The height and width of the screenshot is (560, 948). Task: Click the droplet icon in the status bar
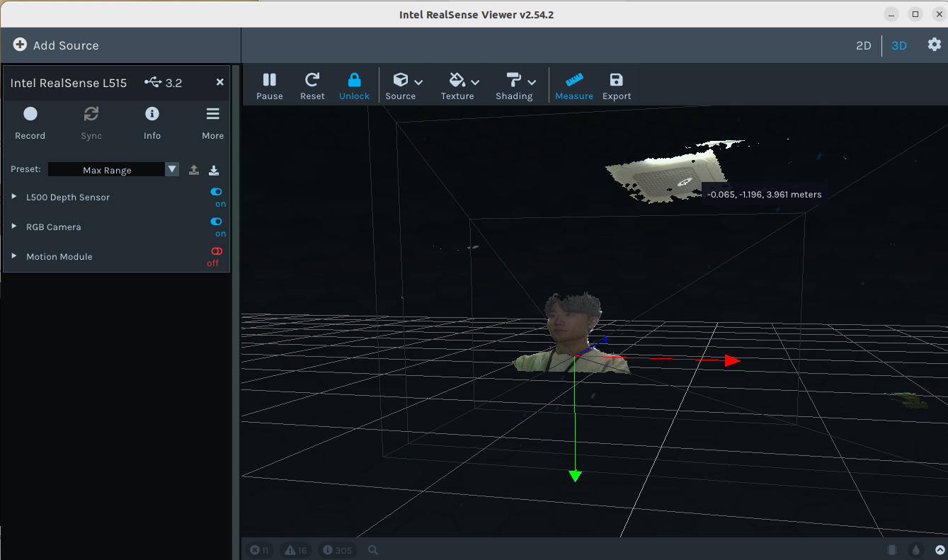(x=915, y=550)
